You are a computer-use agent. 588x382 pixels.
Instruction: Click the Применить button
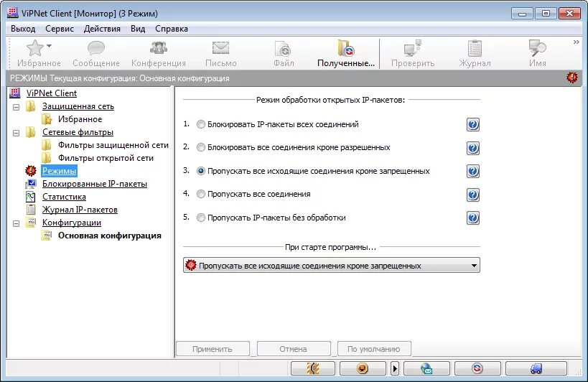pos(213,349)
